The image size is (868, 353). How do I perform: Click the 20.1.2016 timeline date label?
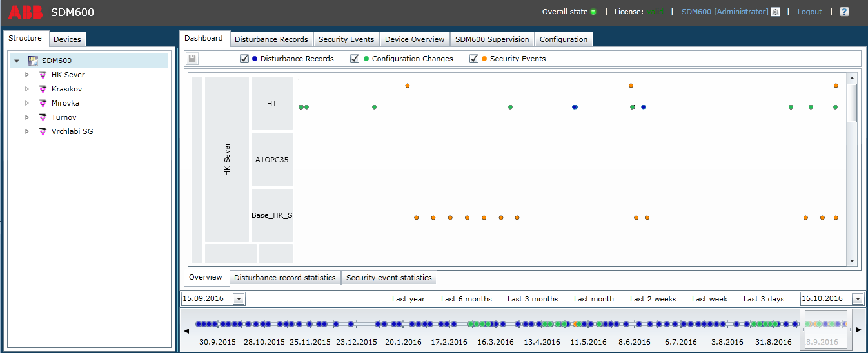403,342
